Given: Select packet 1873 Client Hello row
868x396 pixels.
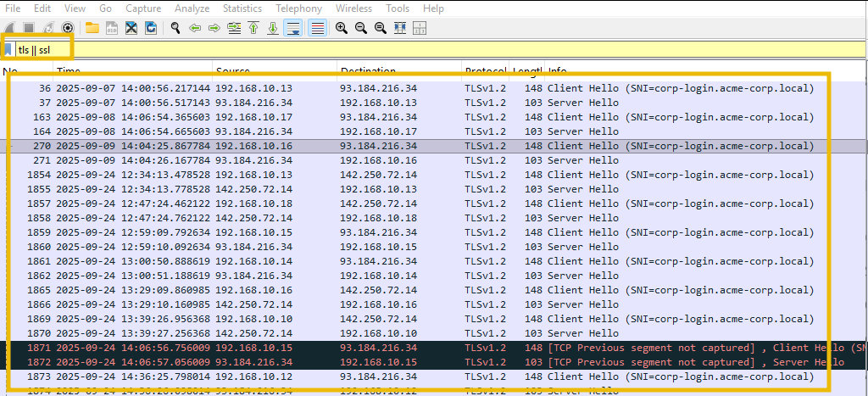Looking at the screenshot, I should pyautogui.click(x=434, y=376).
